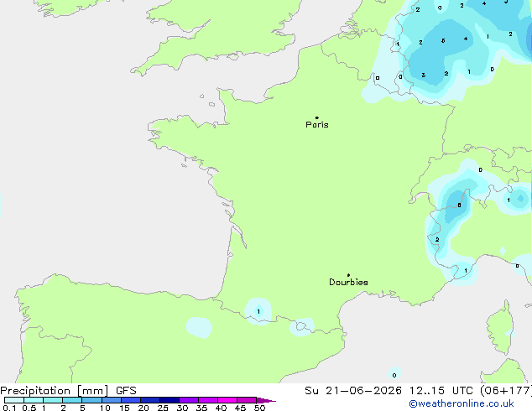Pick the 35–40 mm legend swatch
The width and height of the screenshot is (532, 411).
pyautogui.click(x=208, y=400)
